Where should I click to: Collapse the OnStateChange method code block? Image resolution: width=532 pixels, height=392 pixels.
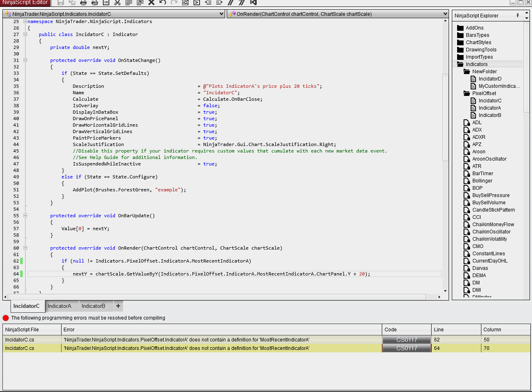pos(25,60)
